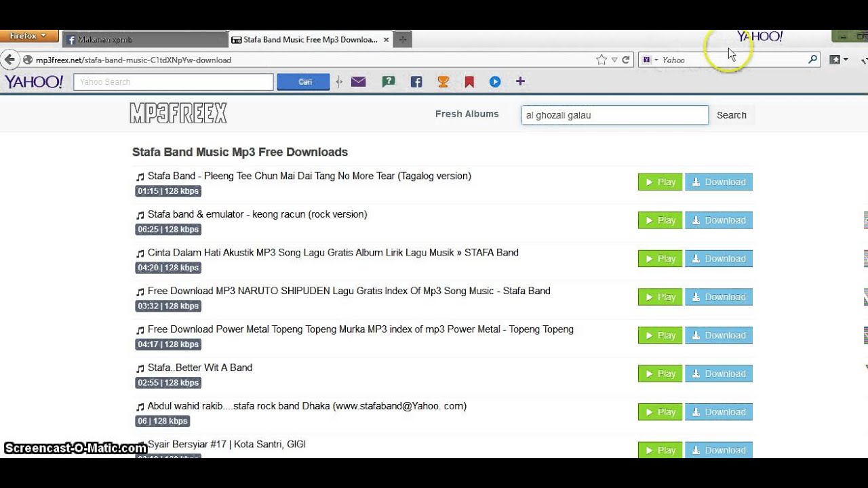This screenshot has width=868, height=488.
Task: Open the URL history dropdown arrow
Action: coord(614,60)
